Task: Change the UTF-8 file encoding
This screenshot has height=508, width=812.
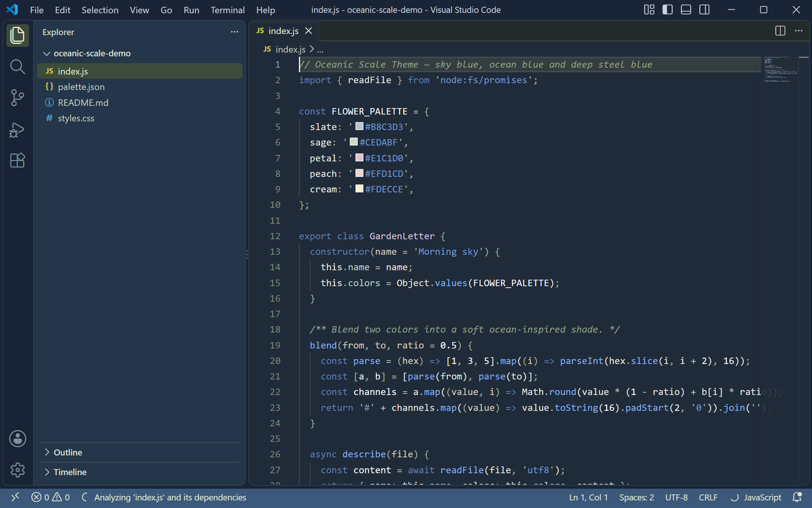Action: [676, 497]
